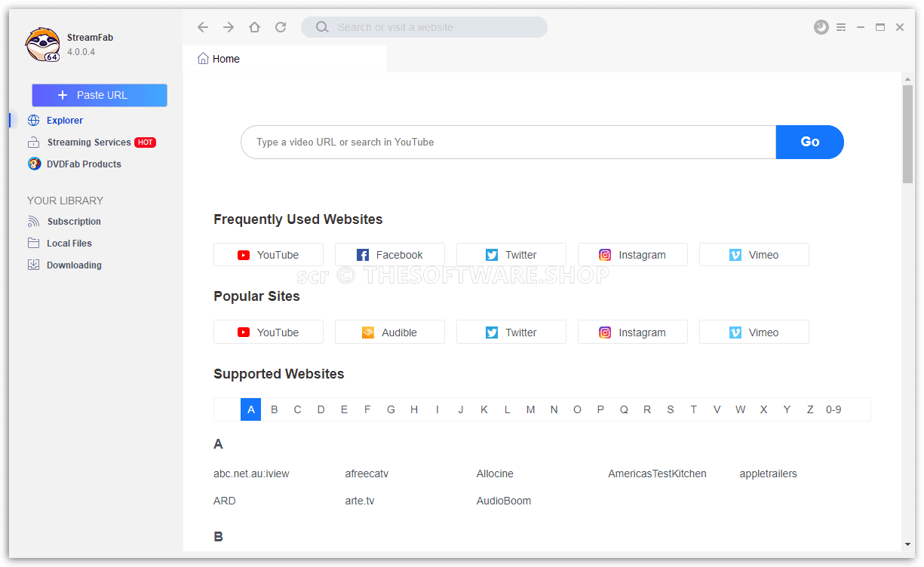
Task: Open Vimeo under Frequently Used Websites
Action: click(x=754, y=255)
